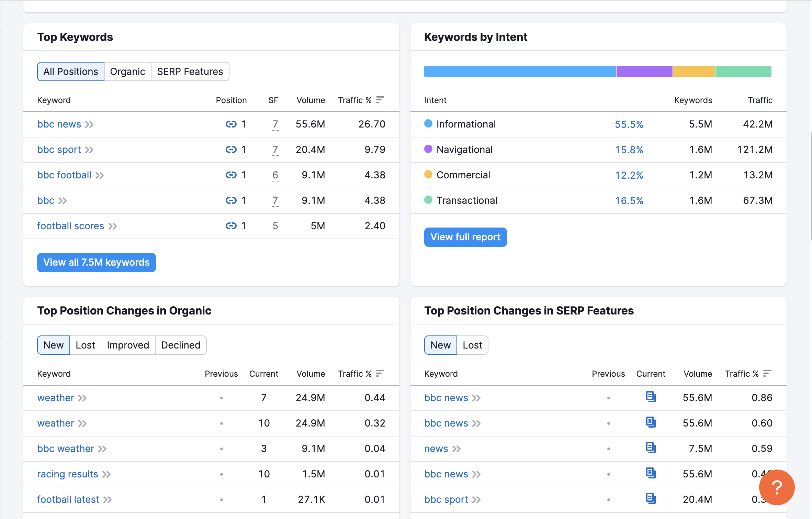Switch to the Organic tab in Top Keywords
812x519 pixels.
[x=127, y=71]
